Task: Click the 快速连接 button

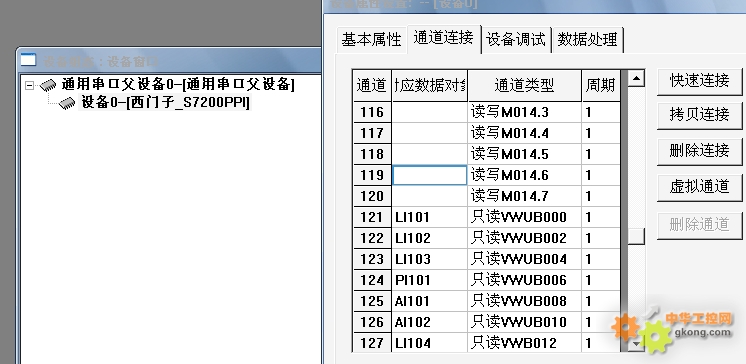Action: point(699,81)
